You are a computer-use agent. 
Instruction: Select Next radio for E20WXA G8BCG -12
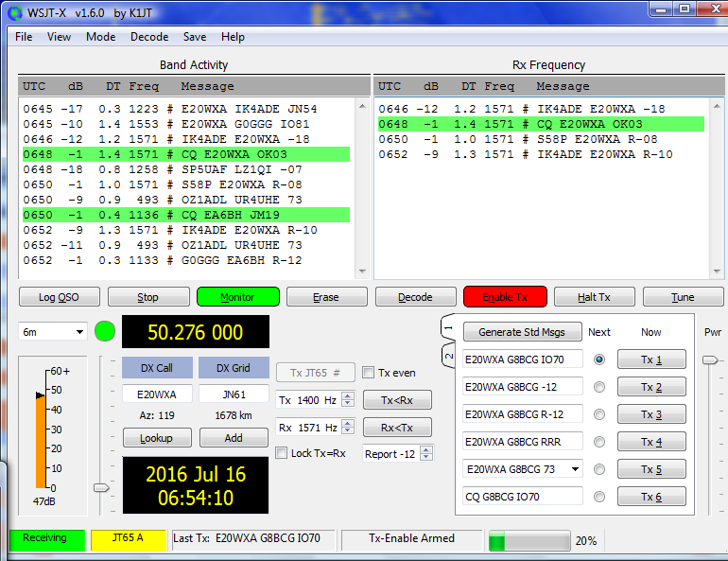(x=599, y=387)
